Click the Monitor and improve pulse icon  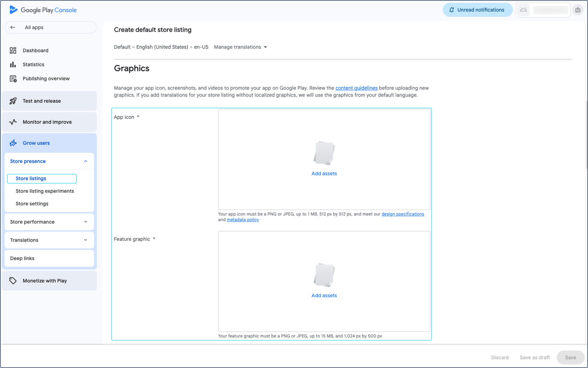coord(13,122)
